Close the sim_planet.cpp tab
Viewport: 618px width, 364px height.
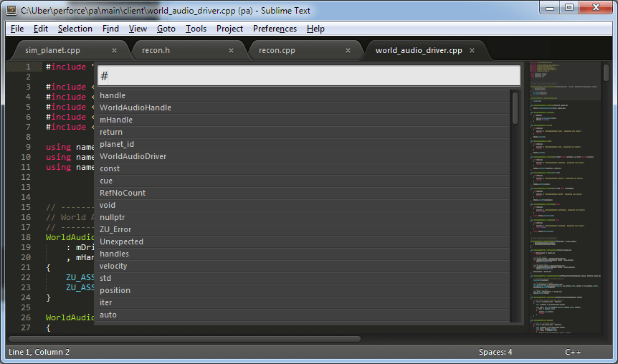(114, 51)
